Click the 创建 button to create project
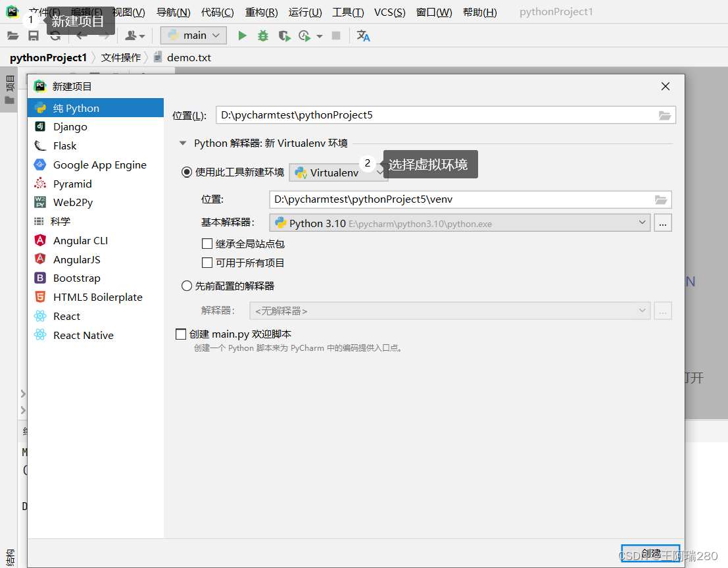 click(x=650, y=554)
